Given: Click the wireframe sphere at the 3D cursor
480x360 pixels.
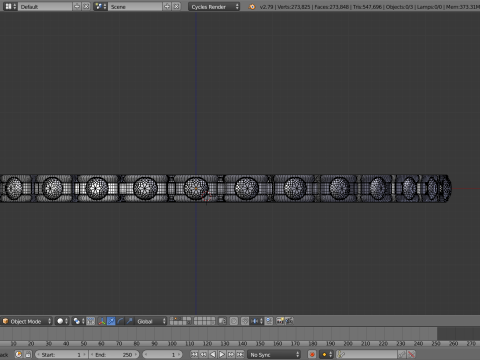Looking at the screenshot, I should click(x=196, y=188).
